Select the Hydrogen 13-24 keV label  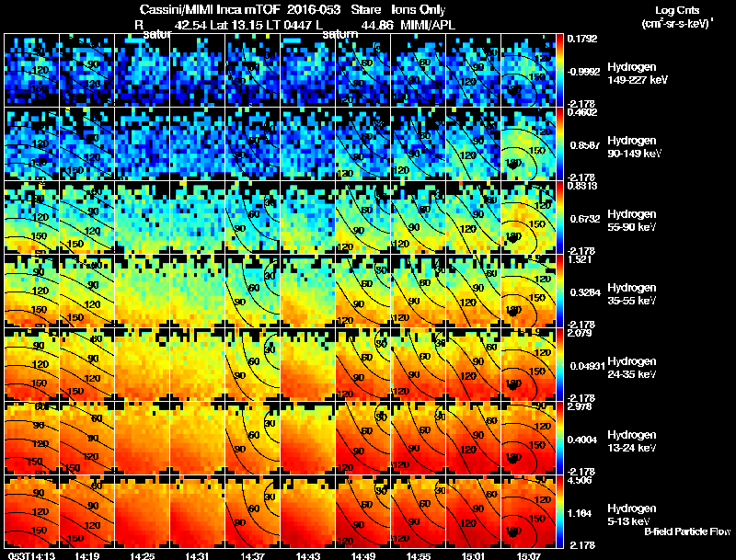pos(632,441)
